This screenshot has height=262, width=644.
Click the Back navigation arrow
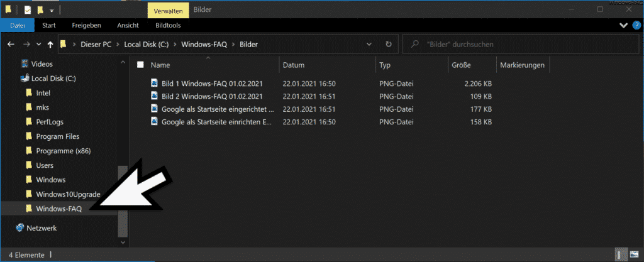tap(11, 44)
